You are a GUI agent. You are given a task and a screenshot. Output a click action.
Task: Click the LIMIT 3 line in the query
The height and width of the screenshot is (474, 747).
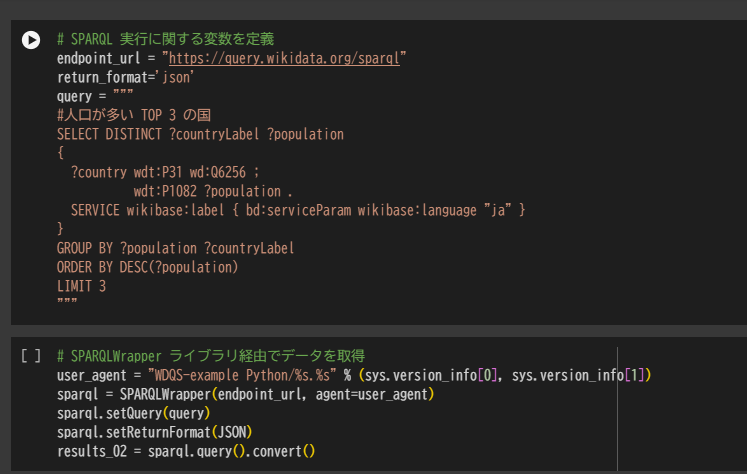pos(82,286)
